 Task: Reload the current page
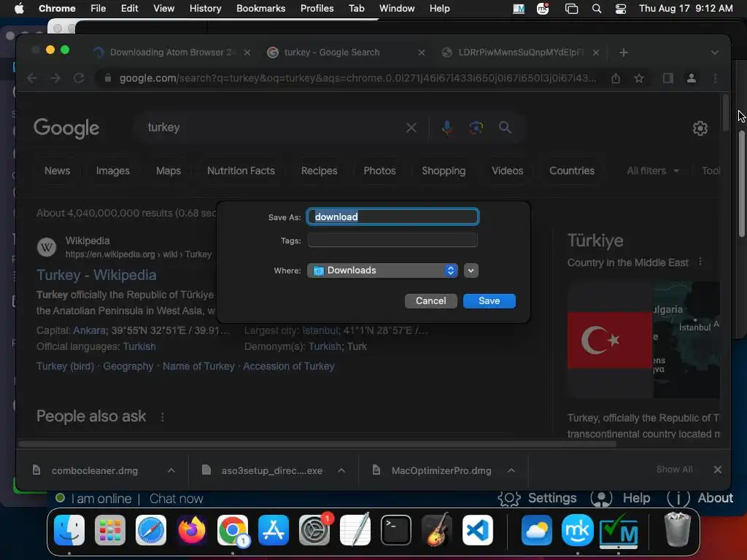coord(79,78)
